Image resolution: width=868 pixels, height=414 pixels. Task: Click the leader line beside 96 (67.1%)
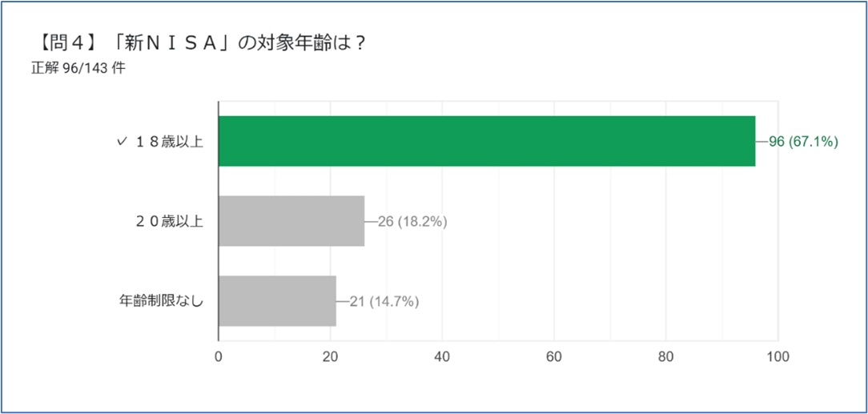[762, 142]
